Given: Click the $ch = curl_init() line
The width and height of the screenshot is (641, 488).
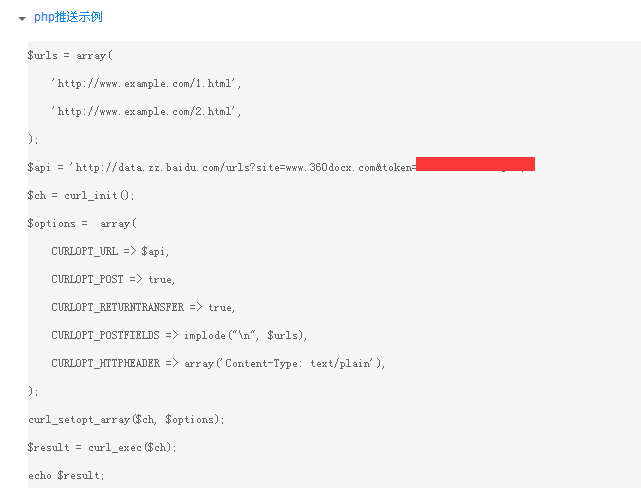Looking at the screenshot, I should 81,195.
